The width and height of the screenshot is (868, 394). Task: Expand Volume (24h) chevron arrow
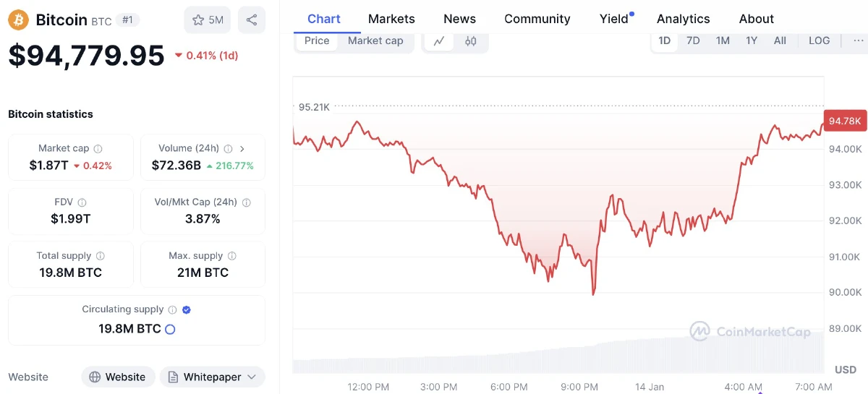pyautogui.click(x=242, y=148)
